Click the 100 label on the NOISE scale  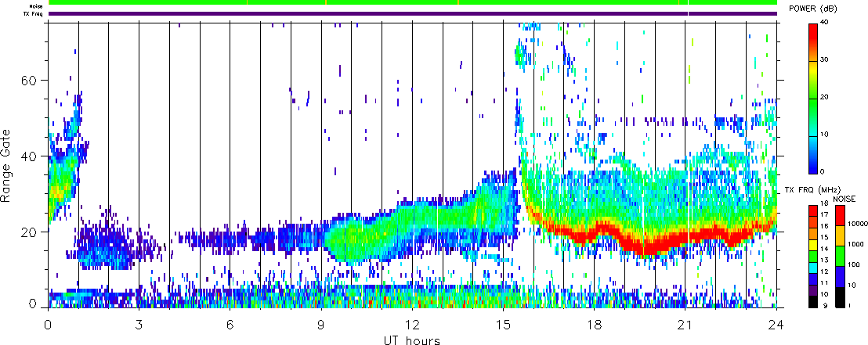pos(854,264)
